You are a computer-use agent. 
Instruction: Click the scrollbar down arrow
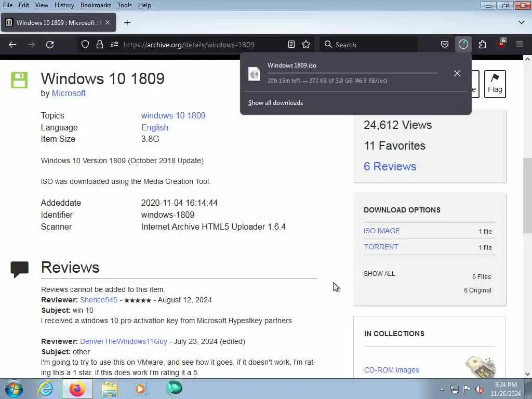pyautogui.click(x=527, y=374)
